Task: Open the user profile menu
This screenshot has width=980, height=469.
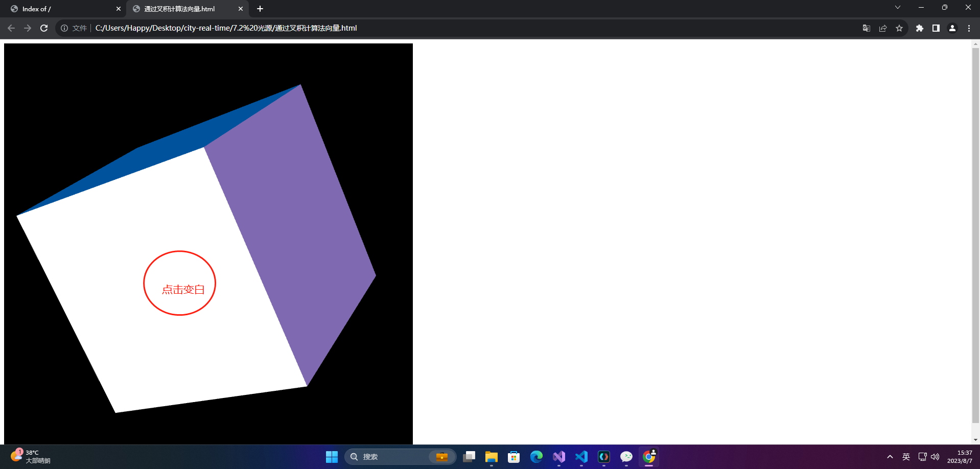Action: point(952,28)
